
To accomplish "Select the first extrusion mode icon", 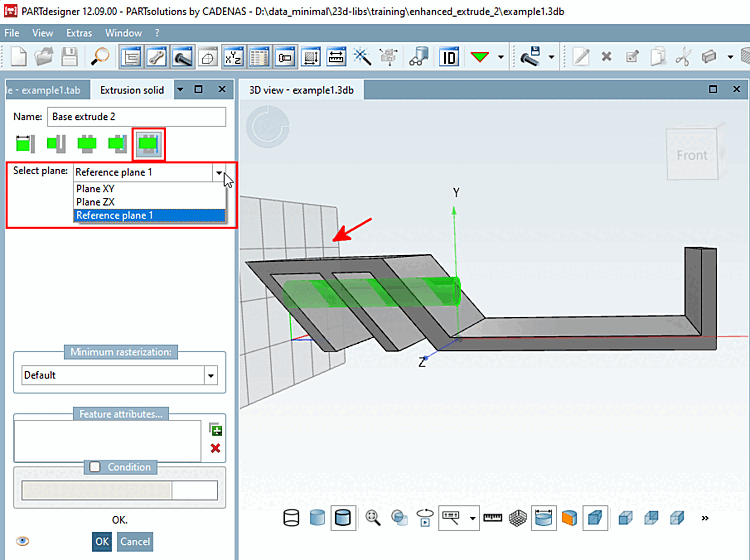I will [x=23, y=144].
